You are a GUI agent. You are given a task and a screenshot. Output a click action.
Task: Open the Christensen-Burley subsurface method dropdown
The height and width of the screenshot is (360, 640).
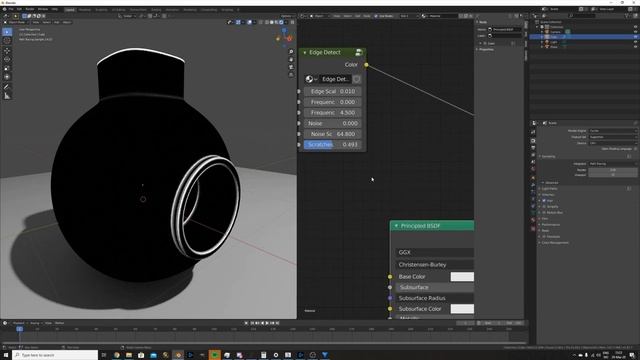tap(435, 264)
